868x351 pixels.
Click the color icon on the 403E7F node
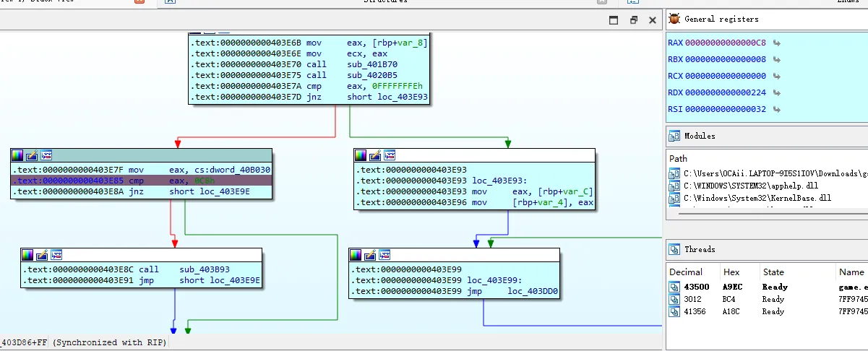17,155
